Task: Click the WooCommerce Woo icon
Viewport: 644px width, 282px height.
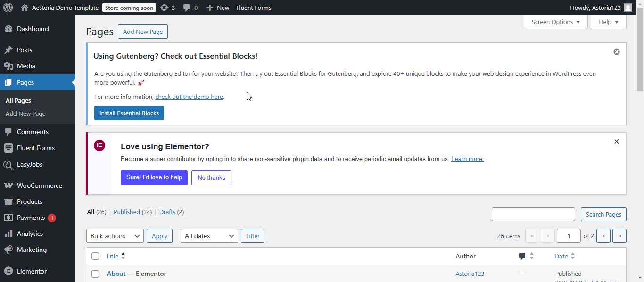Action: 8,185
